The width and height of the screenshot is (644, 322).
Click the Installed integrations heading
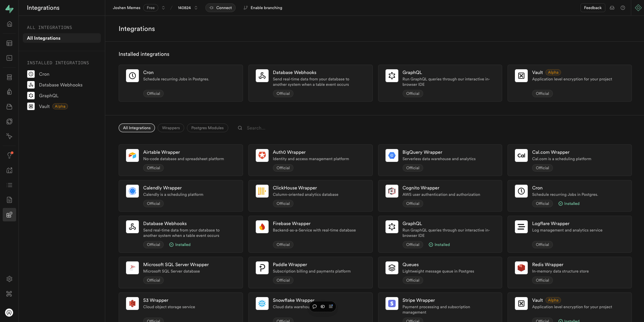(144, 54)
